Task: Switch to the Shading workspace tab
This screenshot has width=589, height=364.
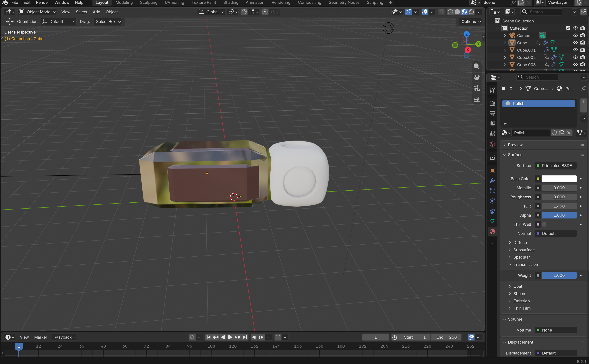Action: pyautogui.click(x=231, y=3)
